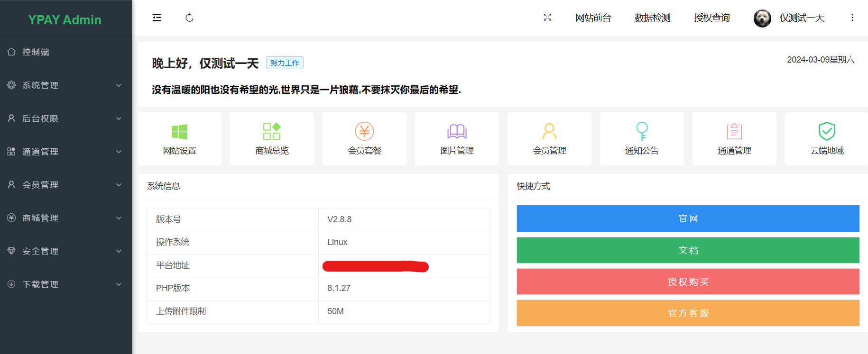
Task: Click the YPAY Admin logo
Action: click(x=65, y=20)
